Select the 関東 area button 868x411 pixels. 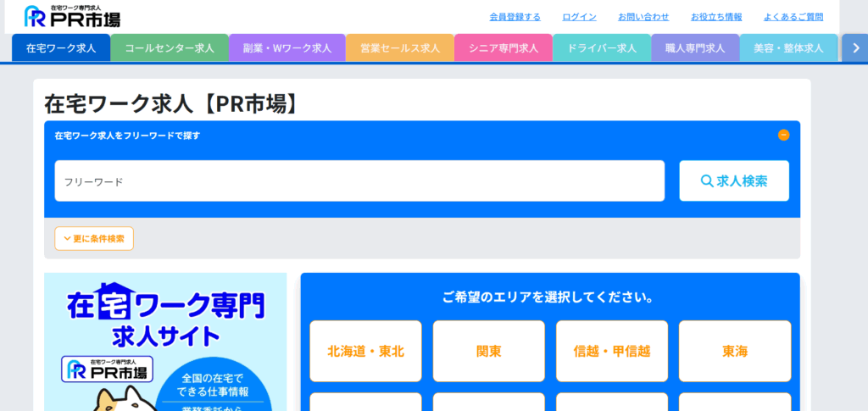[x=489, y=351]
